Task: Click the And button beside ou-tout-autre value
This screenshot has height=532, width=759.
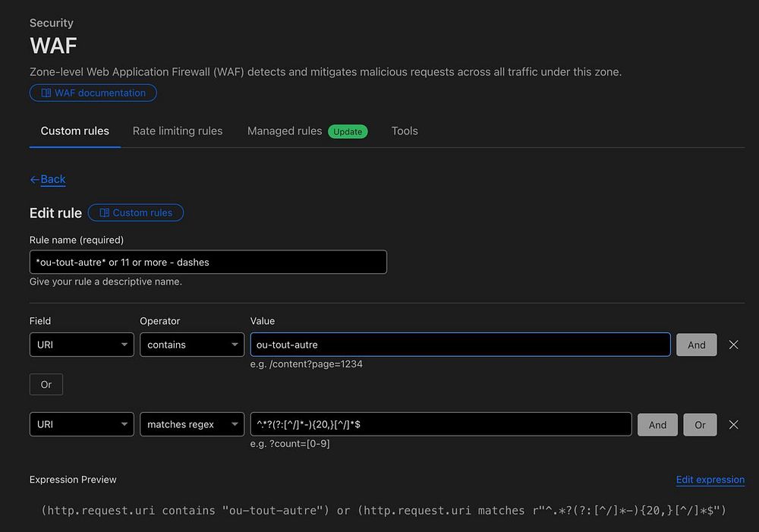Action: point(697,345)
